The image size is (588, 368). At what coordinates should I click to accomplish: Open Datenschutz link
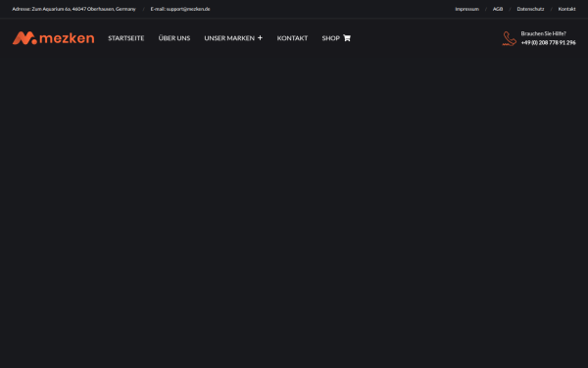[530, 9]
